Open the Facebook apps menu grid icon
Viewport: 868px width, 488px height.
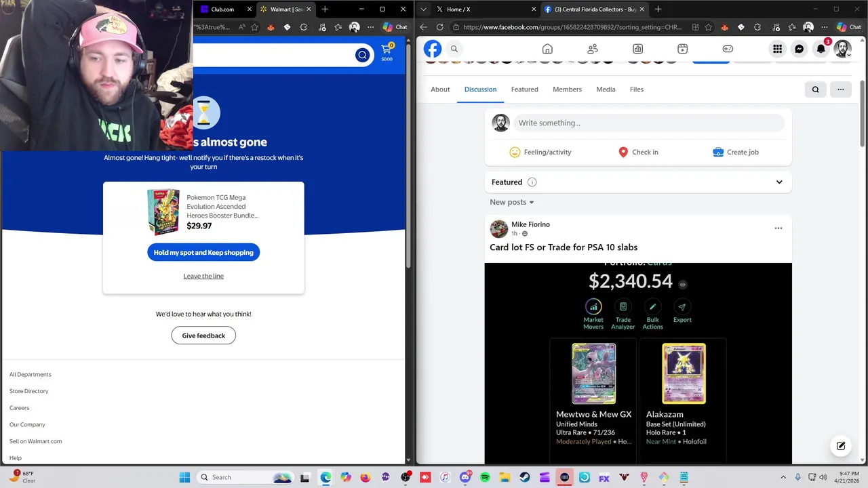click(777, 49)
